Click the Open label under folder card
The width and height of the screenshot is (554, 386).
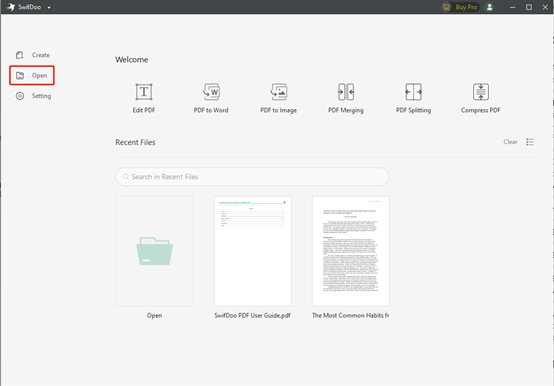click(x=154, y=316)
